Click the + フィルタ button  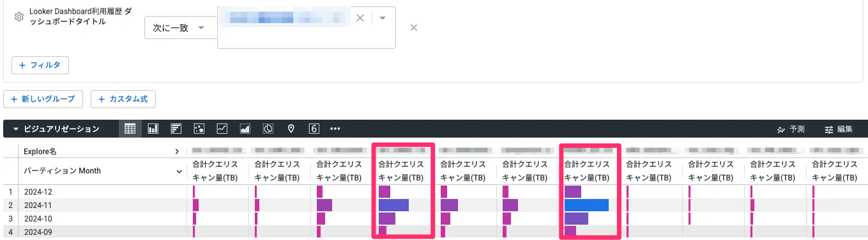click(x=40, y=65)
